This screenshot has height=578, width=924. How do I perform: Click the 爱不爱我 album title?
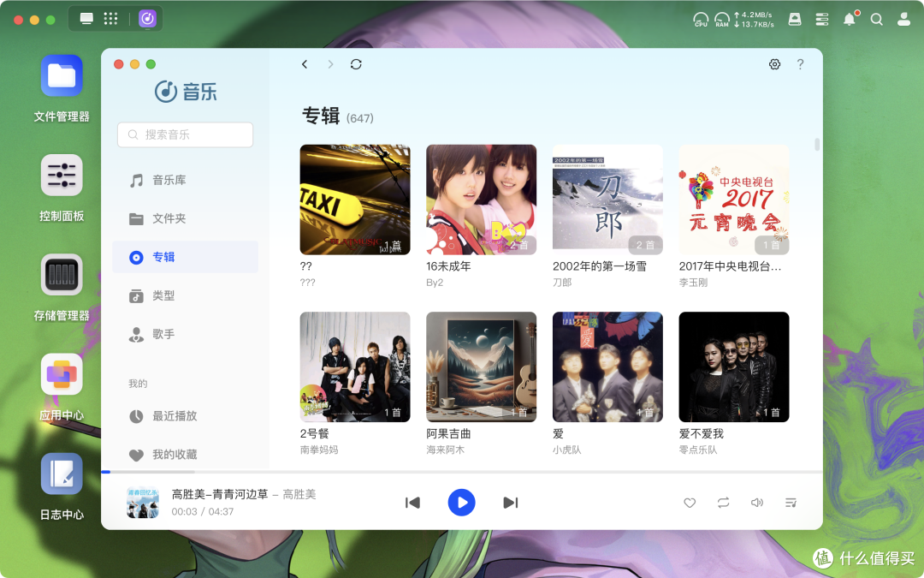coord(702,433)
